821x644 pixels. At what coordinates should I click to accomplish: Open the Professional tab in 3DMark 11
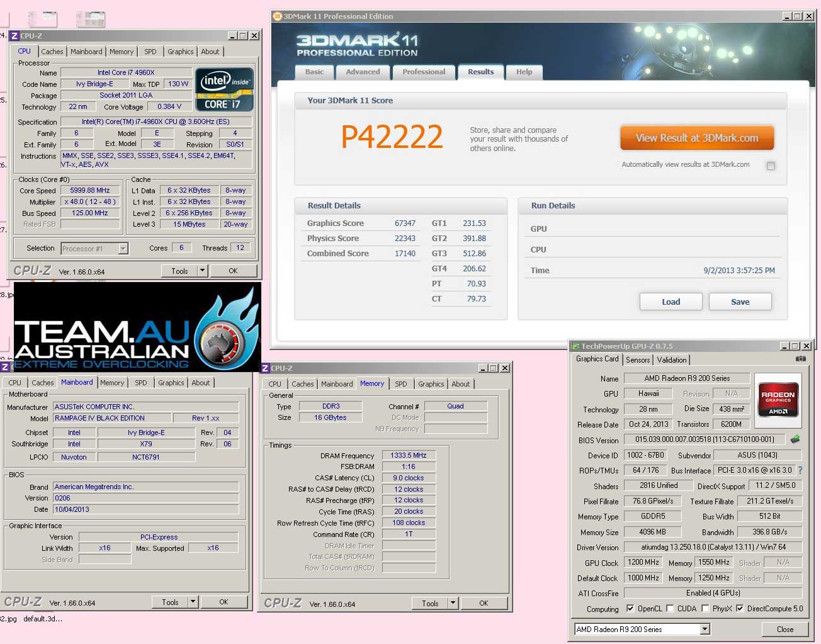pos(424,72)
